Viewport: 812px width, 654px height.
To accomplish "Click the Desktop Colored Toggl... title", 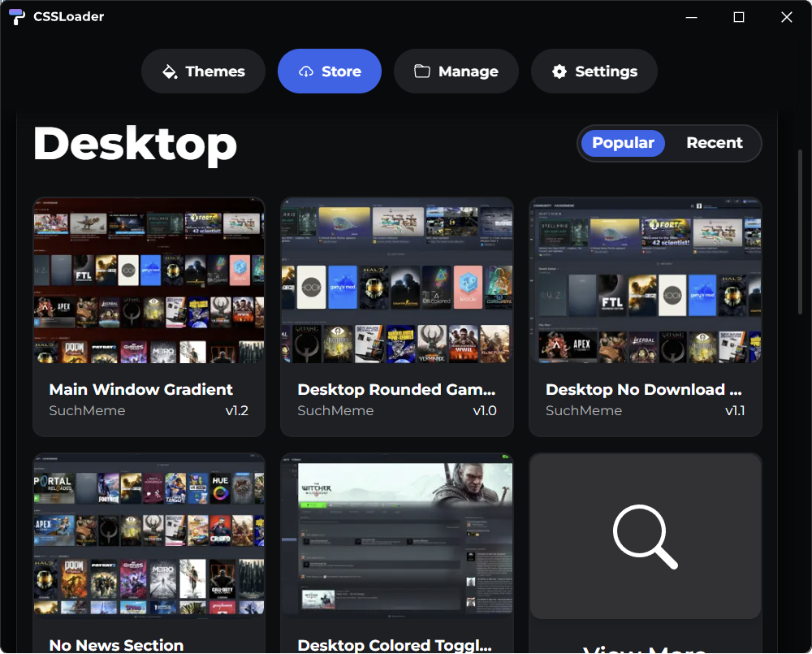I will pos(395,645).
